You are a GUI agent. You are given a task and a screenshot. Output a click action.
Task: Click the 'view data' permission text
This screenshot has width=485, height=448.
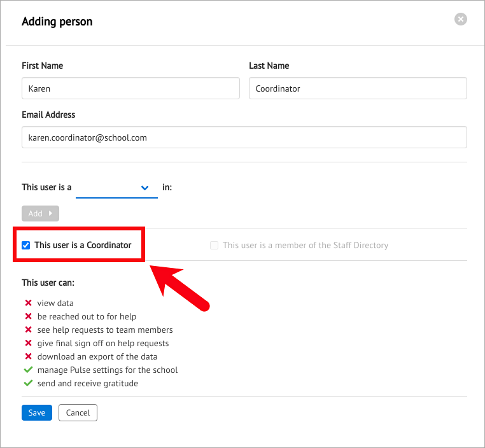click(55, 304)
